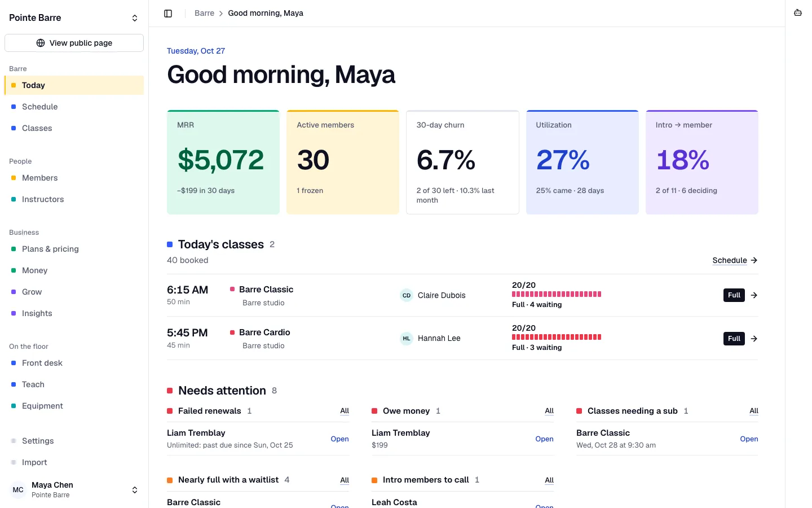The width and height of the screenshot is (812, 508).
Task: Open the Active members stat card
Action: 343,162
